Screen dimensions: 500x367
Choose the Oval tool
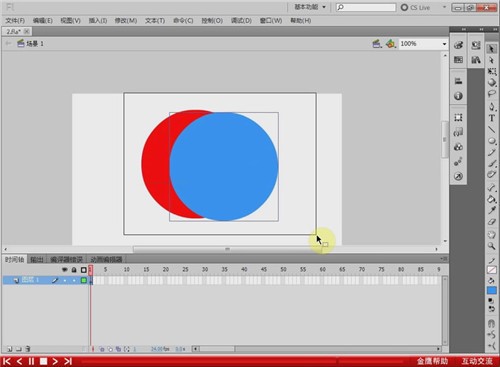click(492, 141)
